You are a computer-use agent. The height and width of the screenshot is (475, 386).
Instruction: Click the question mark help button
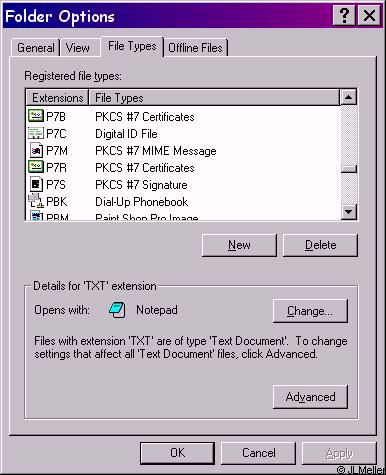[x=344, y=15]
